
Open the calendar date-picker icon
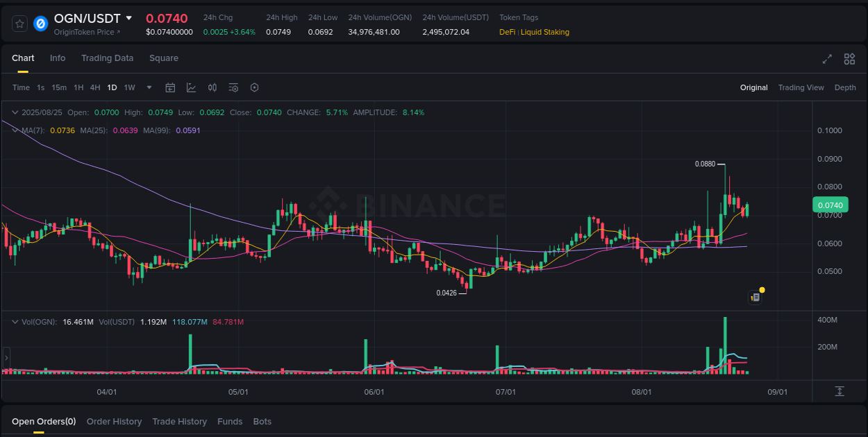coord(170,87)
